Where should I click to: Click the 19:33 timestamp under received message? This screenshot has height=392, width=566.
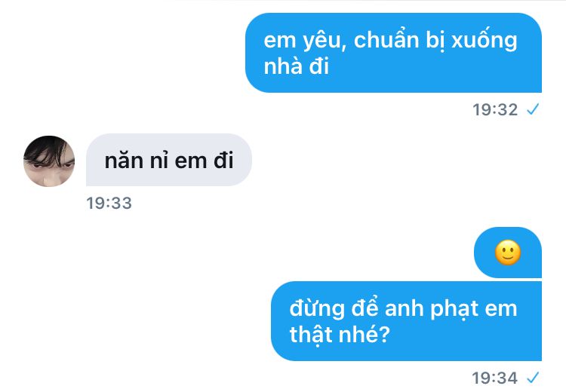pyautogui.click(x=109, y=203)
